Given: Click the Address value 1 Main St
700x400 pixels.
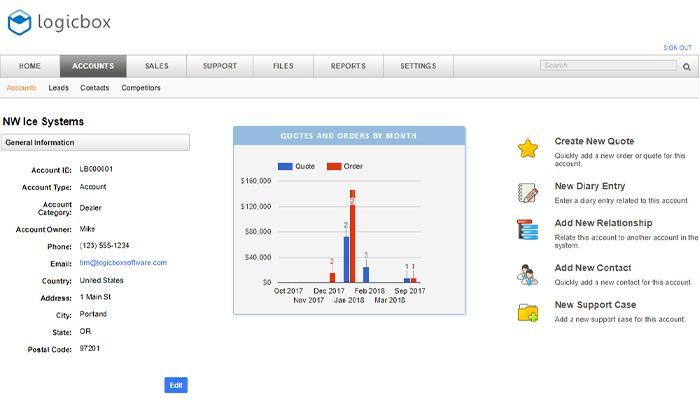Looking at the screenshot, I should 95,297.
